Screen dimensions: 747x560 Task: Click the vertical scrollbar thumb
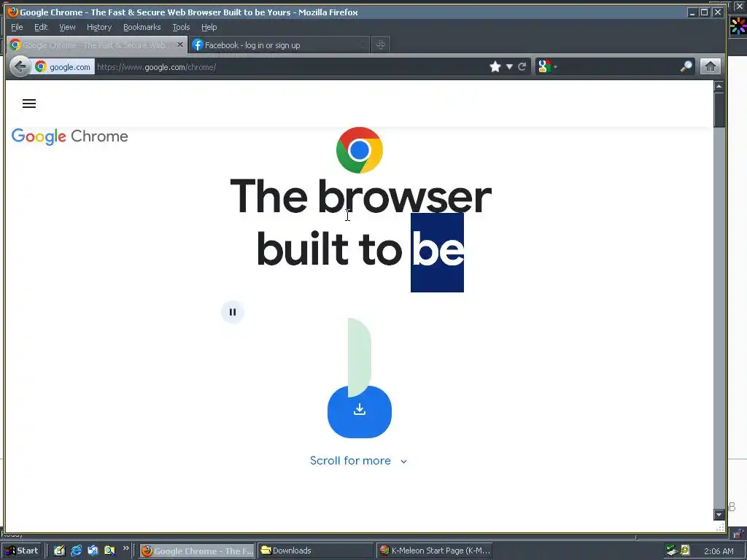719,110
